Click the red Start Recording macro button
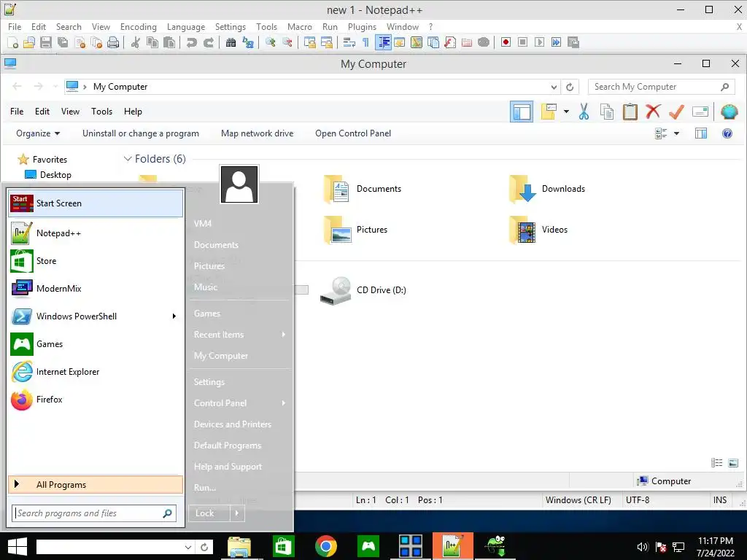 pyautogui.click(x=506, y=43)
